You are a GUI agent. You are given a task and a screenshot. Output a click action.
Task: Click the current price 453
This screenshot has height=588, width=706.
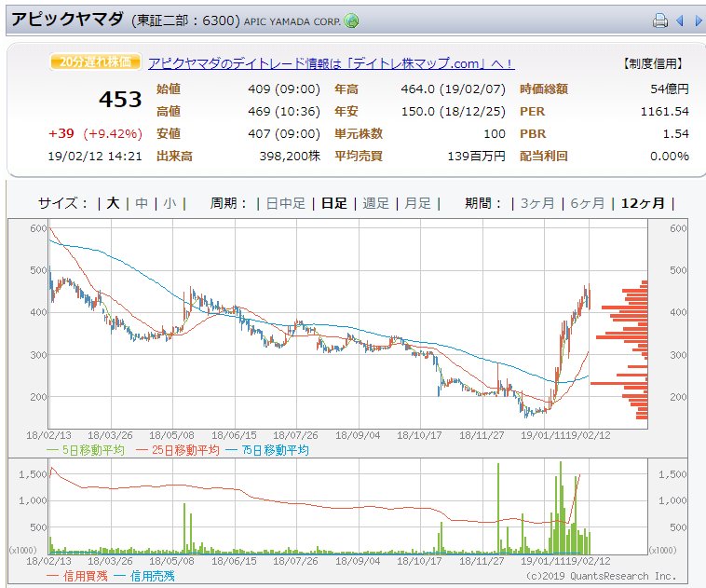(x=120, y=99)
